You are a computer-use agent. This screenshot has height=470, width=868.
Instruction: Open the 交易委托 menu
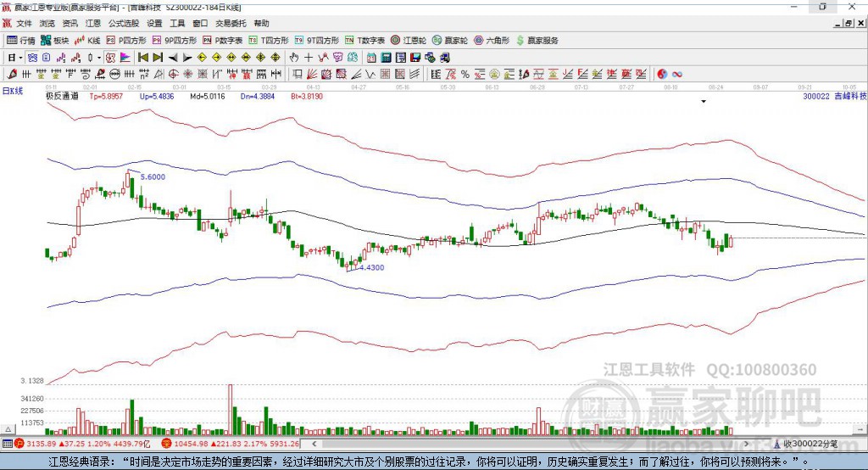point(231,23)
